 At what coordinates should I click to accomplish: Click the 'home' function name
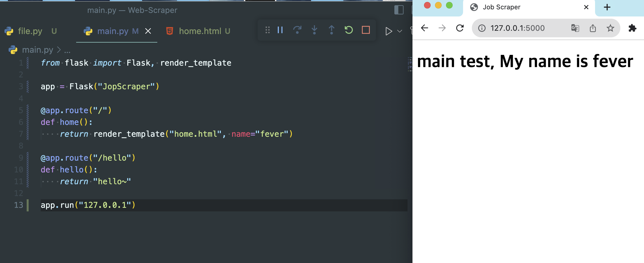click(69, 122)
